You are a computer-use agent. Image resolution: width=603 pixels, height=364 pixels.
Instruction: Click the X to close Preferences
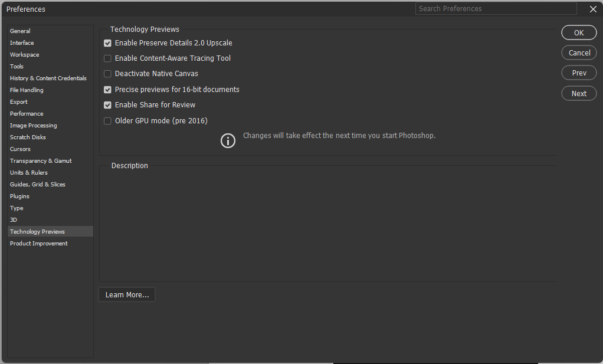tap(593, 9)
